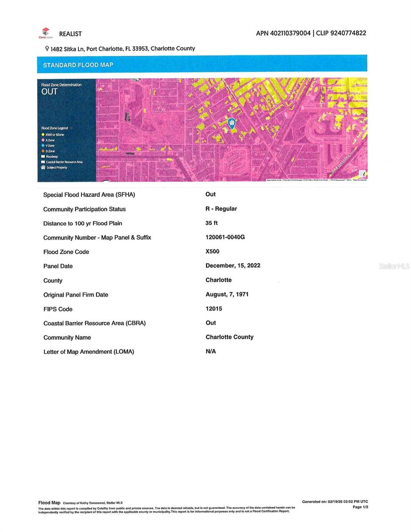This screenshot has height=532, width=411.
Task: Click the pink A Zone legend dot
Action: click(43, 140)
